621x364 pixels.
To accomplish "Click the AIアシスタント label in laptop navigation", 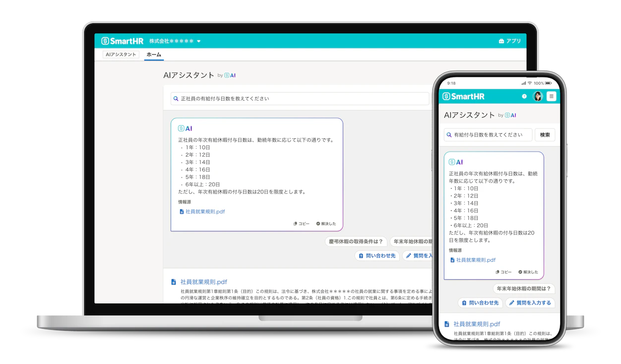I will [x=121, y=55].
